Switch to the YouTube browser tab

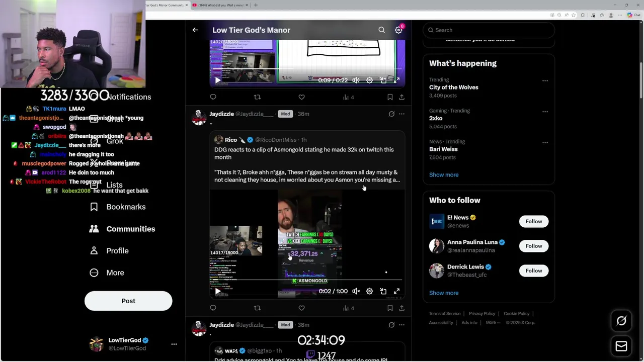pyautogui.click(x=220, y=5)
